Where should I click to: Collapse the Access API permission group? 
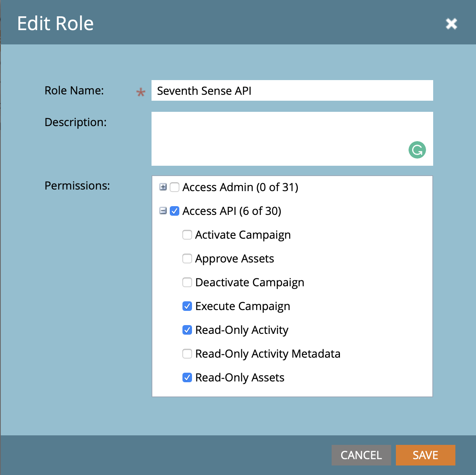pos(163,211)
